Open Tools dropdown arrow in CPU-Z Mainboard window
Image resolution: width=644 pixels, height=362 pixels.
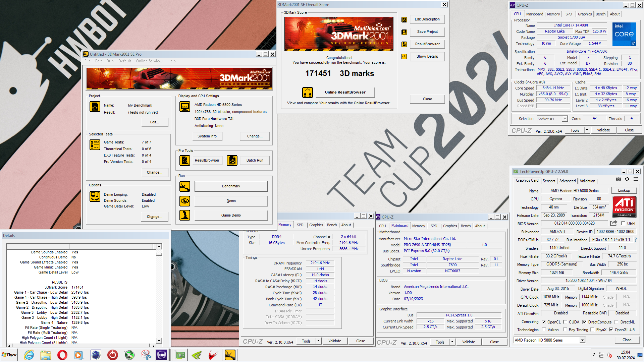point(452,342)
